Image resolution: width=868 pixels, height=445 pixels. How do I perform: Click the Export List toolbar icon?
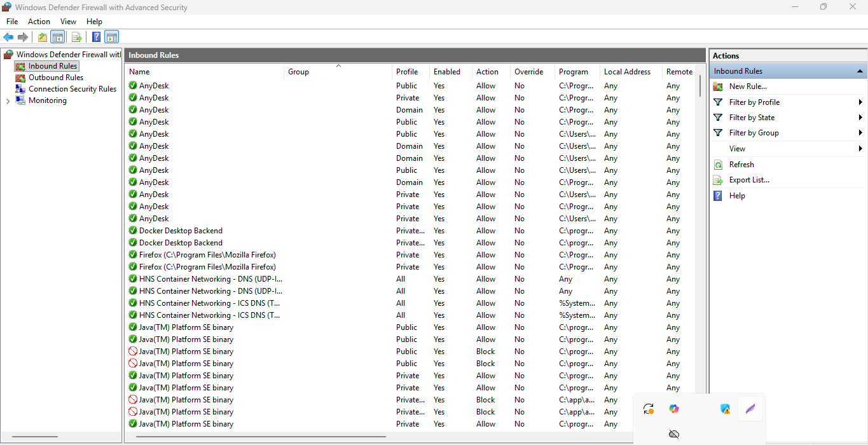pos(76,37)
